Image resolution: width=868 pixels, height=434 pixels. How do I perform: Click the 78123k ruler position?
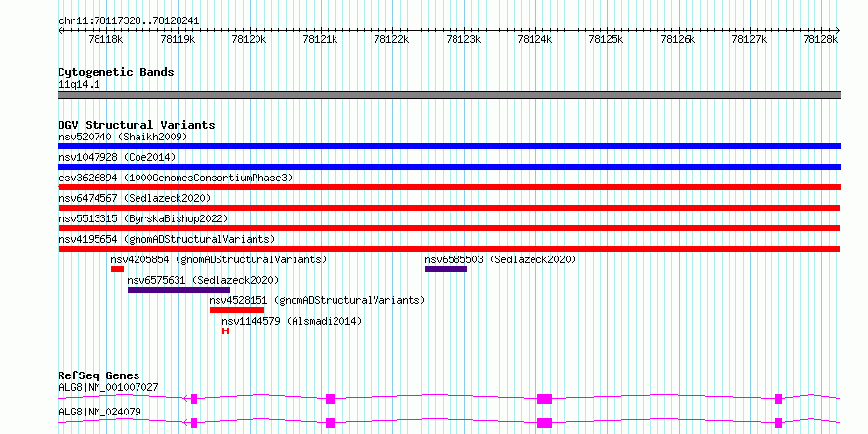463,39
